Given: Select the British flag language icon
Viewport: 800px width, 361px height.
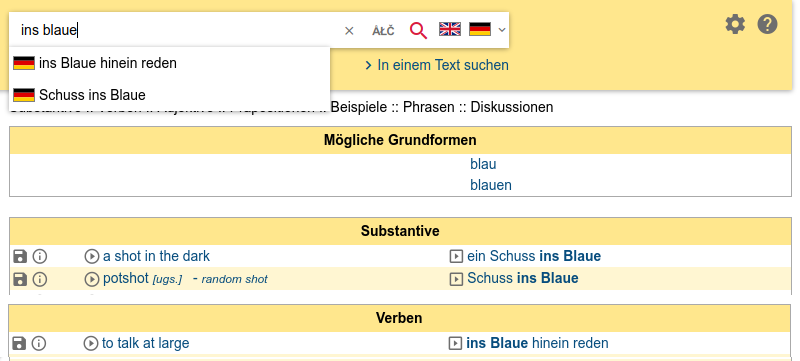Looking at the screenshot, I should [449, 29].
